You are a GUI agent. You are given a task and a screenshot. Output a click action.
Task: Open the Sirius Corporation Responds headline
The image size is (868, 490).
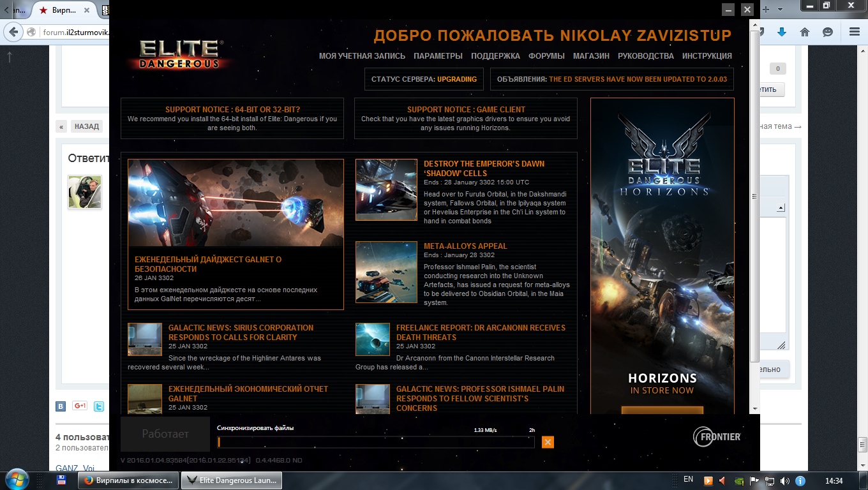click(x=241, y=332)
